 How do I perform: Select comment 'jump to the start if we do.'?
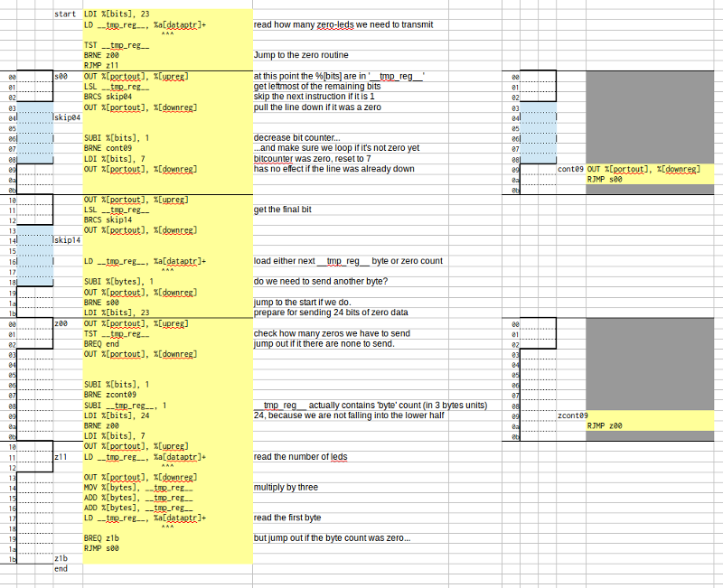pos(303,303)
